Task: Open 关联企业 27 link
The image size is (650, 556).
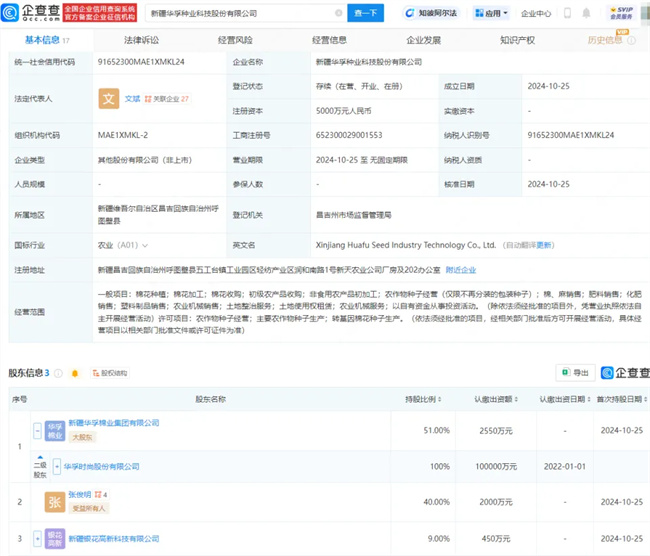Action: click(167, 99)
